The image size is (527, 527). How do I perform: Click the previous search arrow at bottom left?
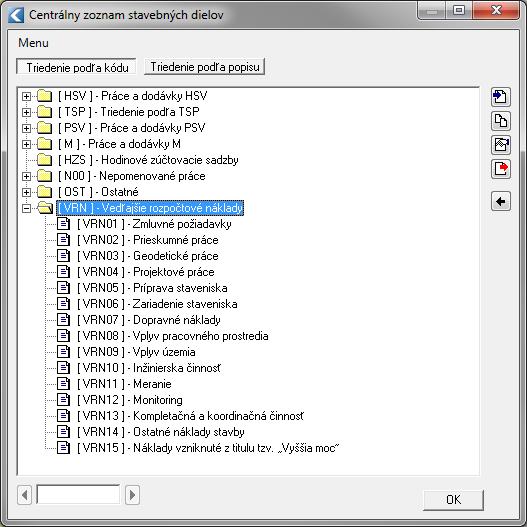point(25,495)
